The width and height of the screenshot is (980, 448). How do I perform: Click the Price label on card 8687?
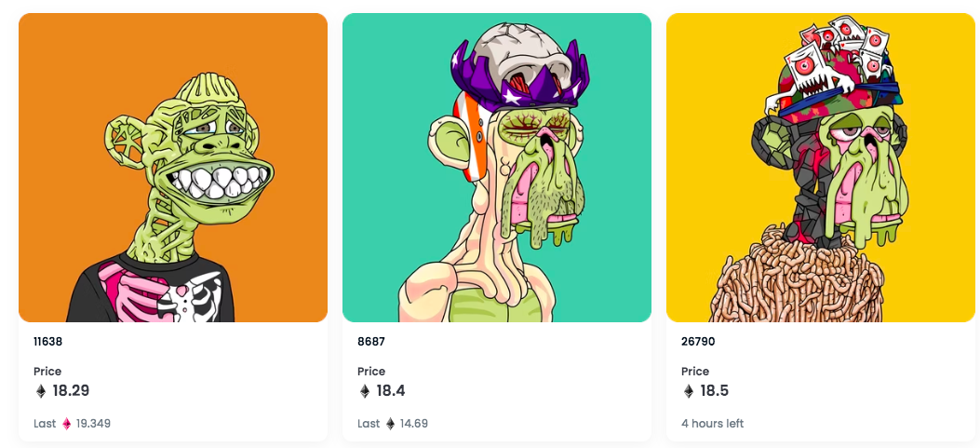pos(371,371)
